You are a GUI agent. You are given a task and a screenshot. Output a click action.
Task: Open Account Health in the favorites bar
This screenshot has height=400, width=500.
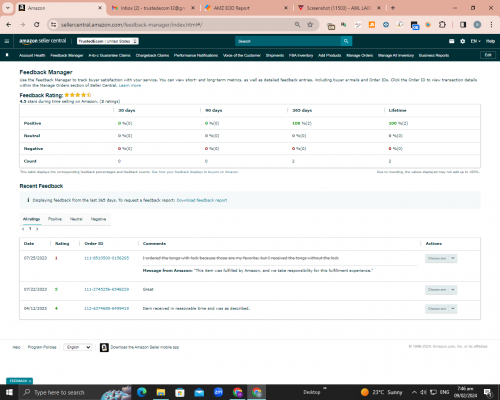click(32, 55)
